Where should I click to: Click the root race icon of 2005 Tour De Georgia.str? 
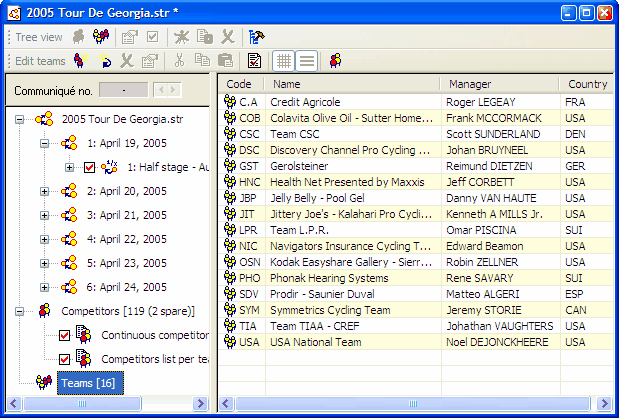pos(44,119)
